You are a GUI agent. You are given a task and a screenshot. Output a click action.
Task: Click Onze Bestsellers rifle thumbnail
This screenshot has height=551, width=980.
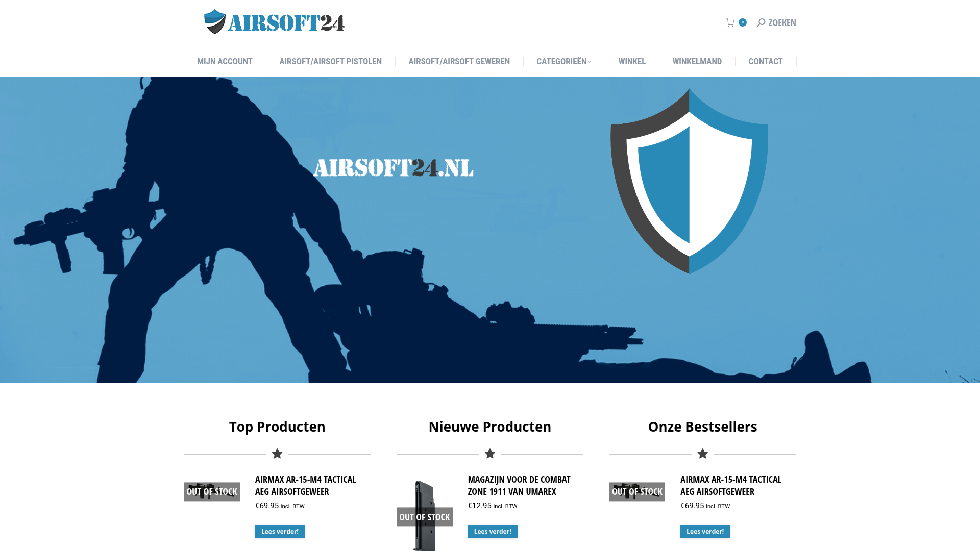click(637, 492)
